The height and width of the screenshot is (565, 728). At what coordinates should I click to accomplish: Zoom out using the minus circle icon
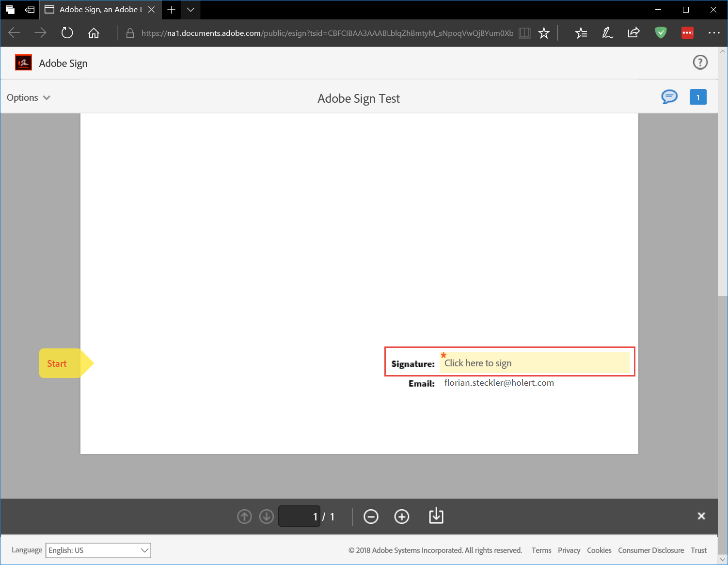click(371, 517)
